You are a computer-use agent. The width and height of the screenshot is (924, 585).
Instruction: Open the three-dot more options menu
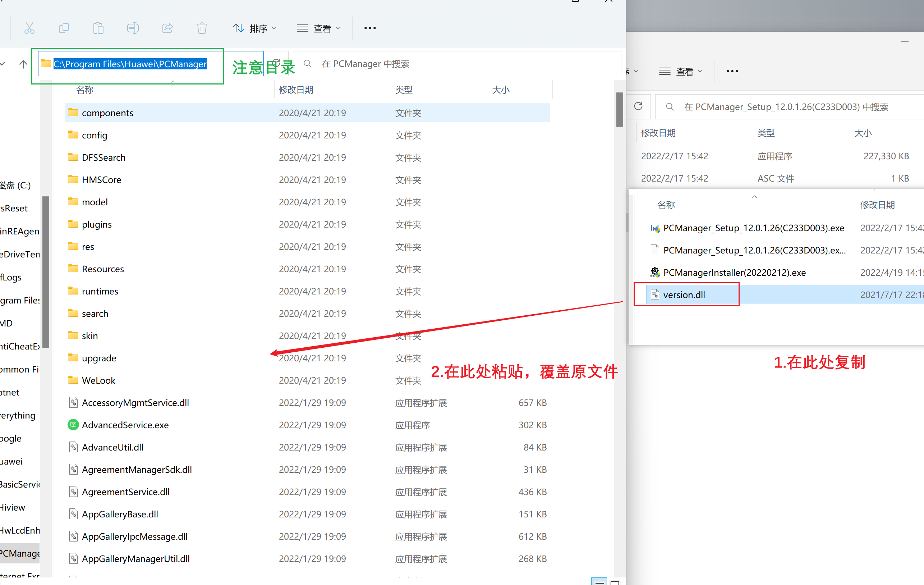pyautogui.click(x=370, y=28)
